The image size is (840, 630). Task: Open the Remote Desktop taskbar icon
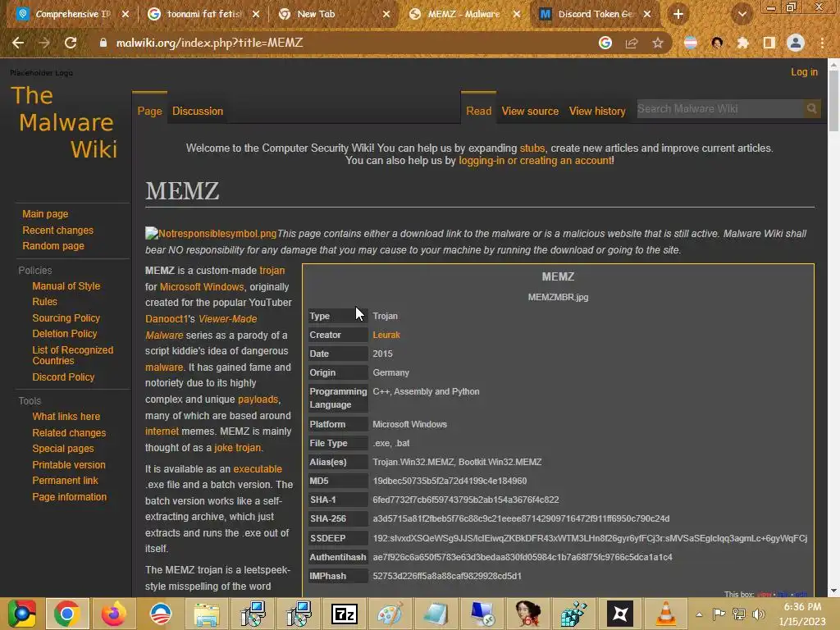tap(482, 614)
